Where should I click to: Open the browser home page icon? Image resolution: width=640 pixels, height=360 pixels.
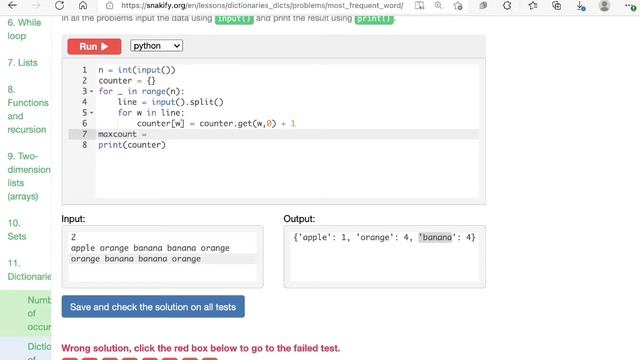[x=83, y=6]
